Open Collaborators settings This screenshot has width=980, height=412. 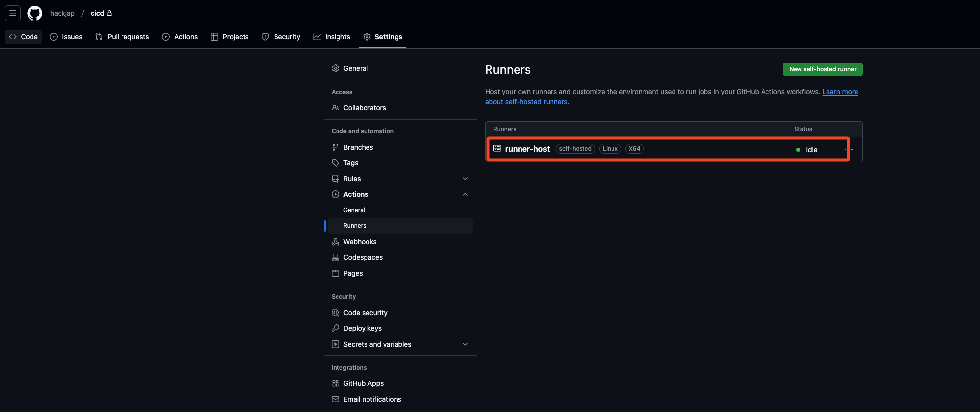click(365, 108)
